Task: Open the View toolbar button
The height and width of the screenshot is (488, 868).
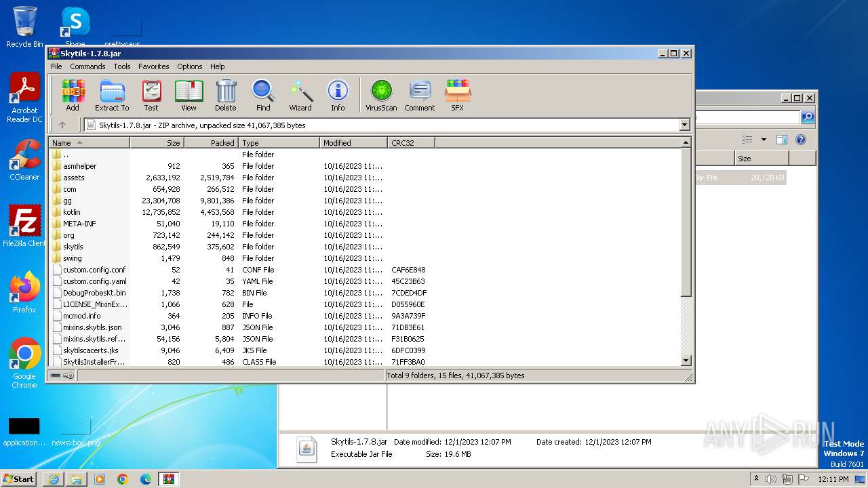Action: (189, 95)
